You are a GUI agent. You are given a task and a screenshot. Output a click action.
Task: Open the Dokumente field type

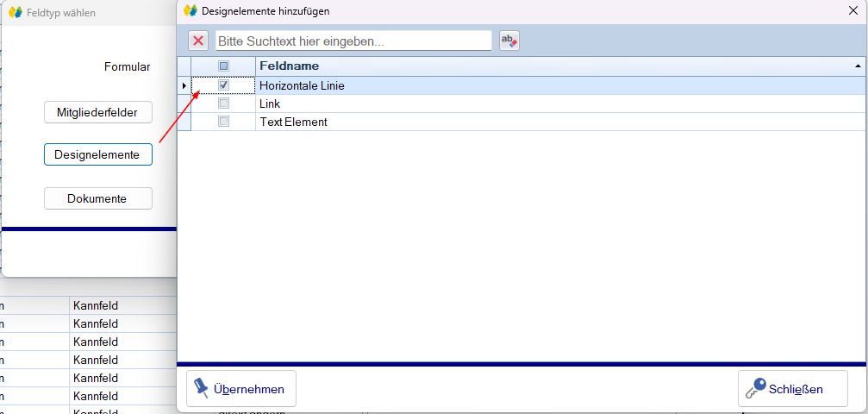point(98,198)
